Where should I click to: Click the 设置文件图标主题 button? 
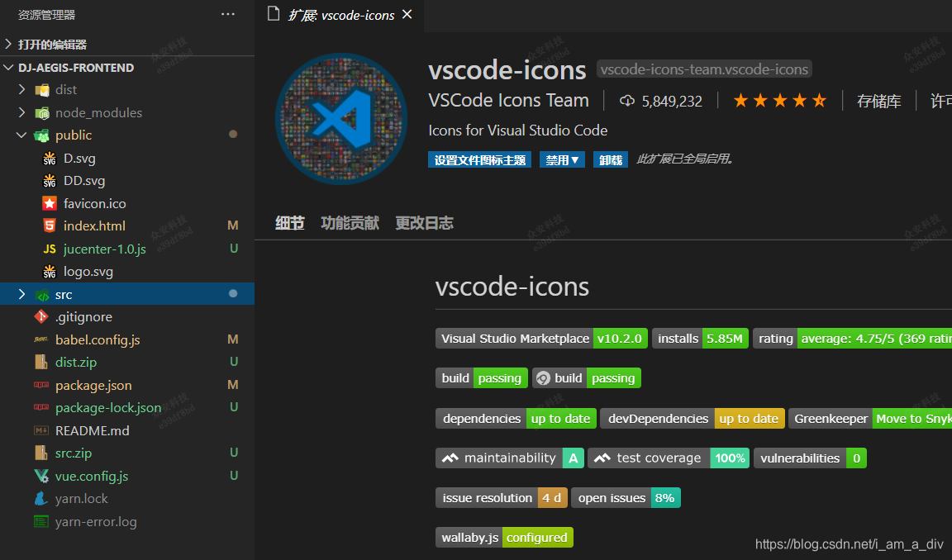479,159
